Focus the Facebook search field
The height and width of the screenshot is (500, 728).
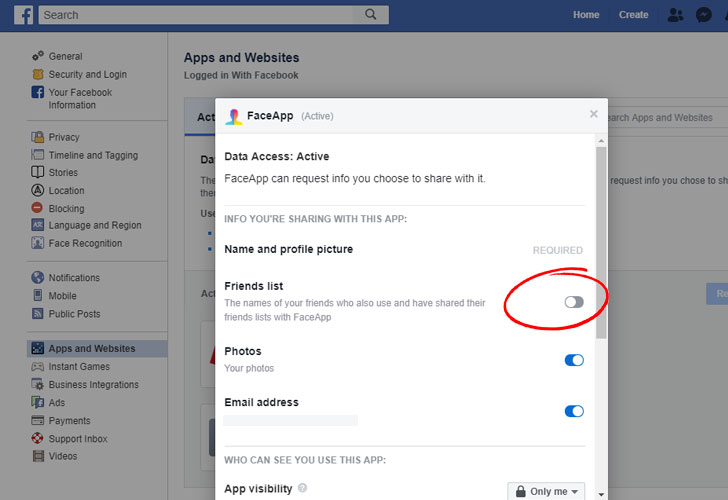[x=196, y=15]
